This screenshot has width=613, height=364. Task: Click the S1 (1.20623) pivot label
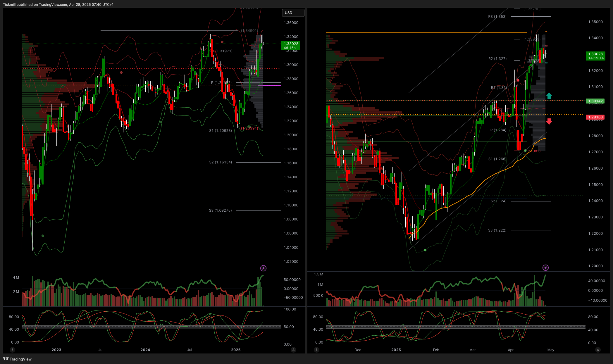[221, 131]
